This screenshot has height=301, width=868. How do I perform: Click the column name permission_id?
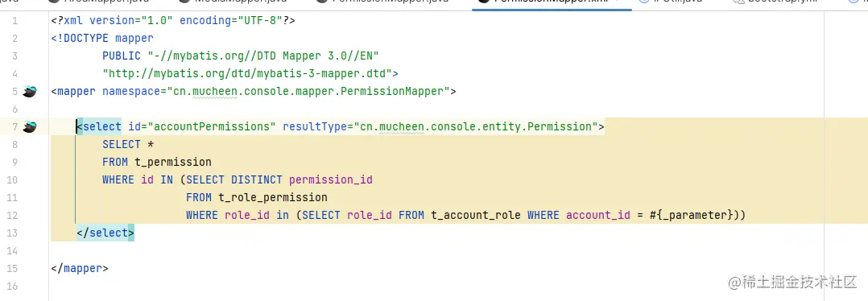(x=331, y=179)
